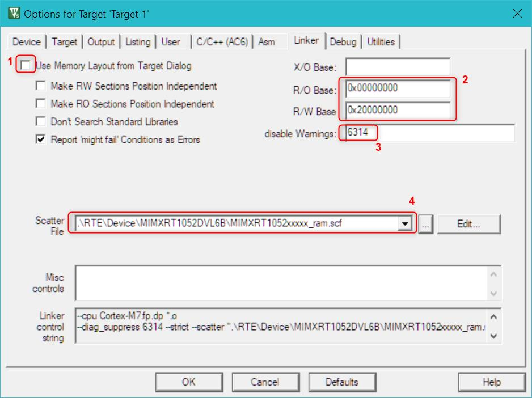Click inside the Misc controls text box
Screen dimensions: 532x398
[282, 283]
